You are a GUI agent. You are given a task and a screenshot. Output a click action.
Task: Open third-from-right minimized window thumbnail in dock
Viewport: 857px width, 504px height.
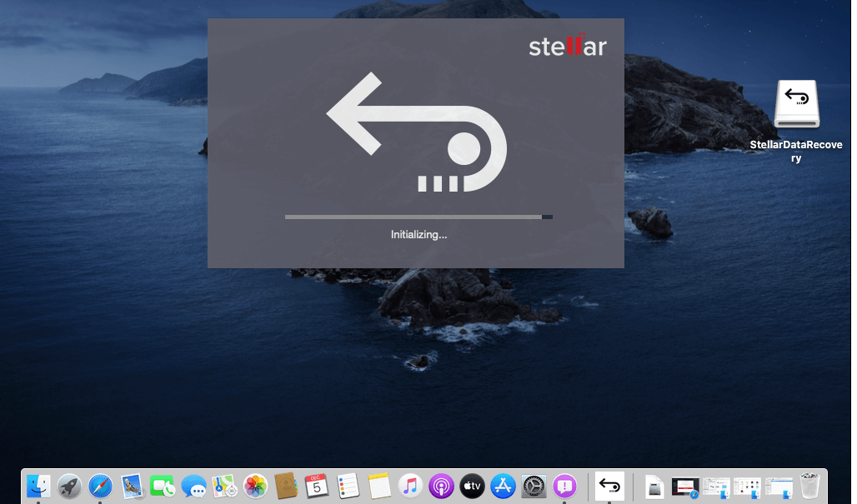[x=717, y=487]
